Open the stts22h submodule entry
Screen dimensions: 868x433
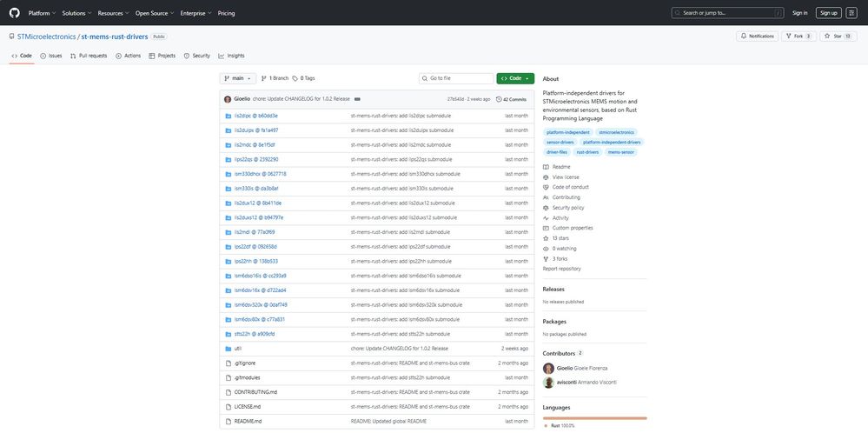coord(255,334)
